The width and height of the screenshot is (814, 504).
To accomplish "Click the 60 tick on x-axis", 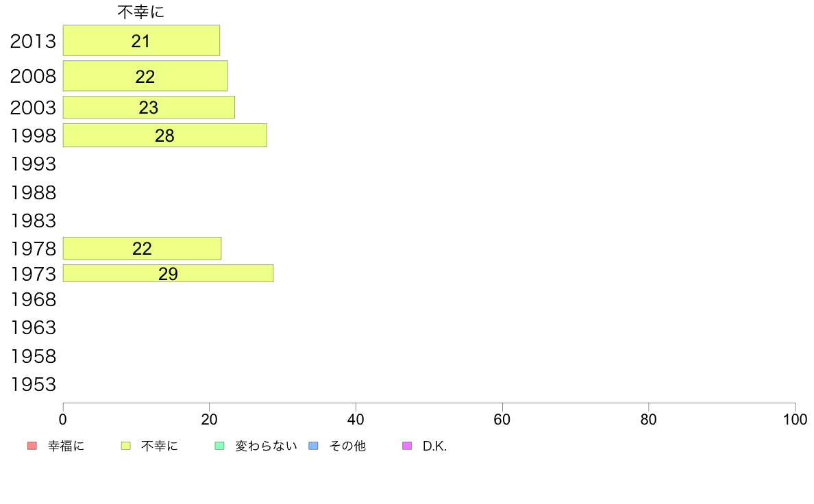I will (x=502, y=419).
